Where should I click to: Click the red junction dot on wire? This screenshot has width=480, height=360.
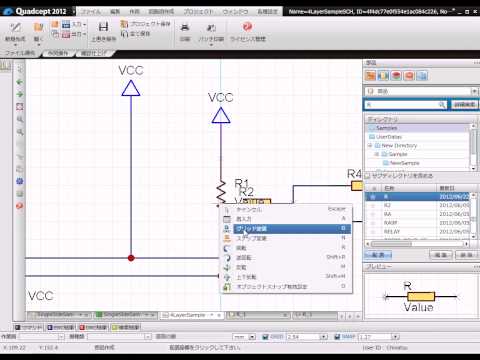[x=131, y=258]
